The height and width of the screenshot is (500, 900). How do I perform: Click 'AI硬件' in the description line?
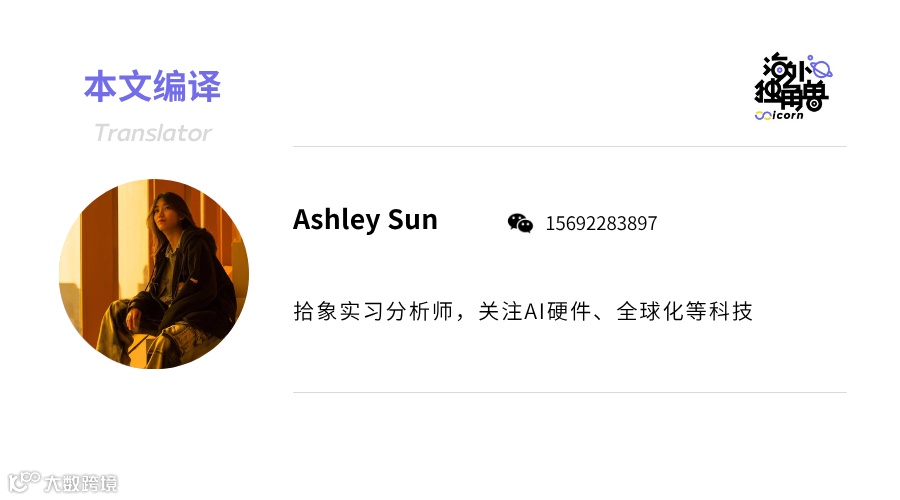pyautogui.click(x=557, y=311)
